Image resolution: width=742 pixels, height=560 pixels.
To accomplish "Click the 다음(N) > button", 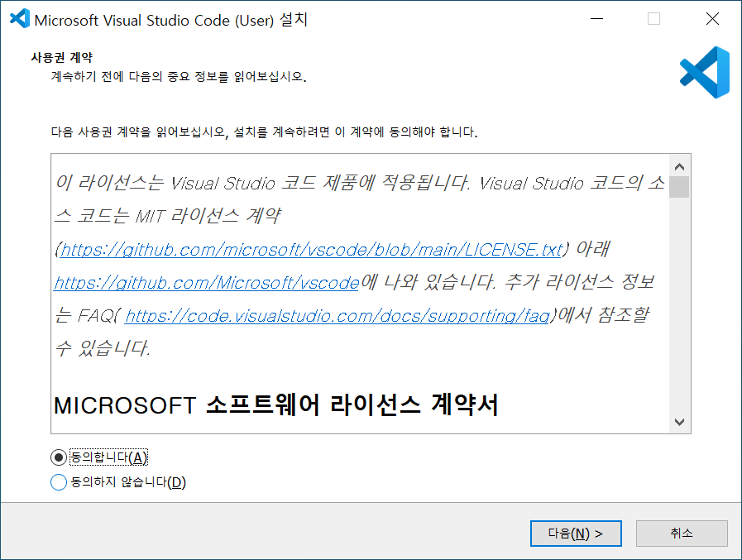I will pos(576,534).
